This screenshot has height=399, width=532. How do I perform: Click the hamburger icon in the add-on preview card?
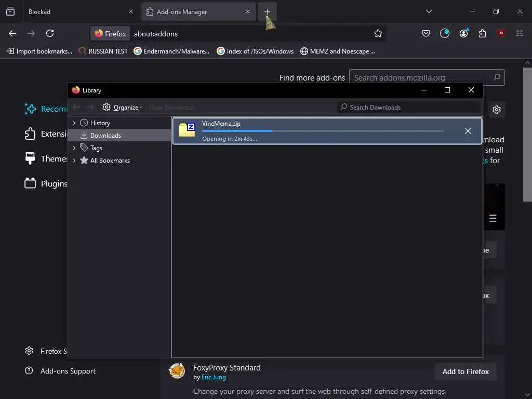point(493,218)
